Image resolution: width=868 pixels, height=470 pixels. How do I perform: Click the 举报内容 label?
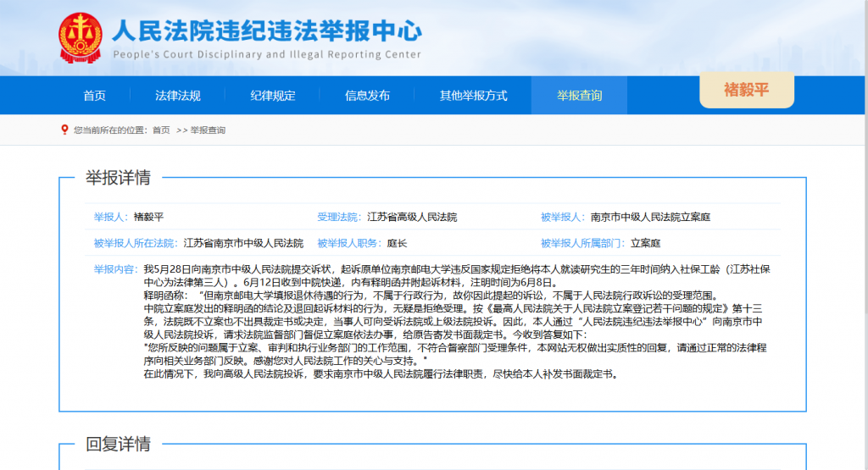pos(115,270)
